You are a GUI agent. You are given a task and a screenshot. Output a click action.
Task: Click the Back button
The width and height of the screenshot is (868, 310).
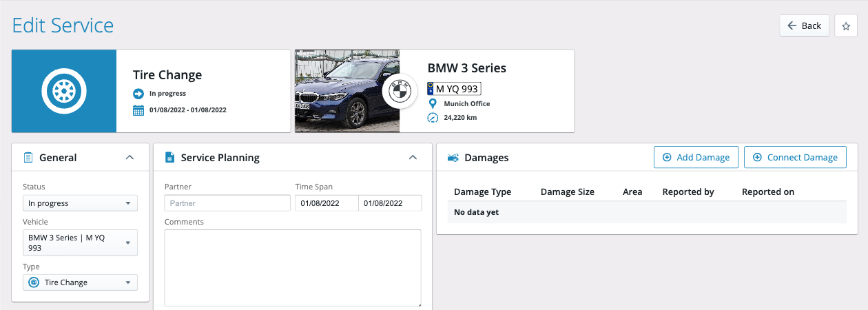click(804, 25)
